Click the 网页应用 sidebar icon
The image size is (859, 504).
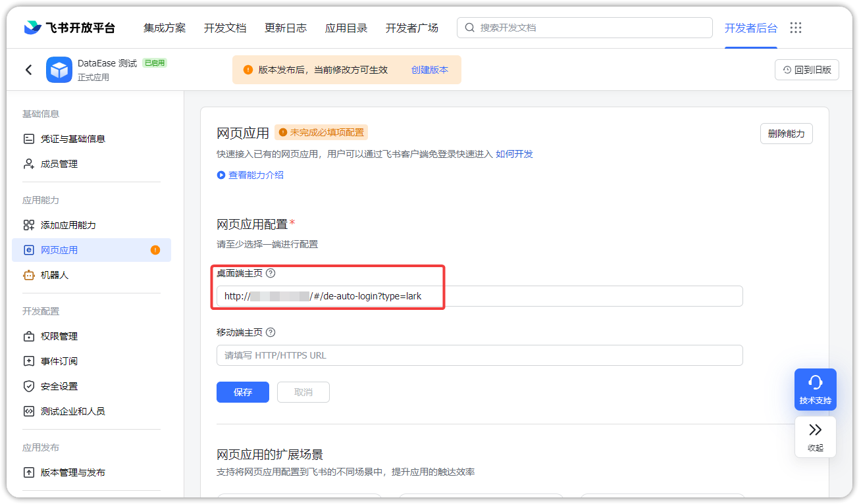29,250
